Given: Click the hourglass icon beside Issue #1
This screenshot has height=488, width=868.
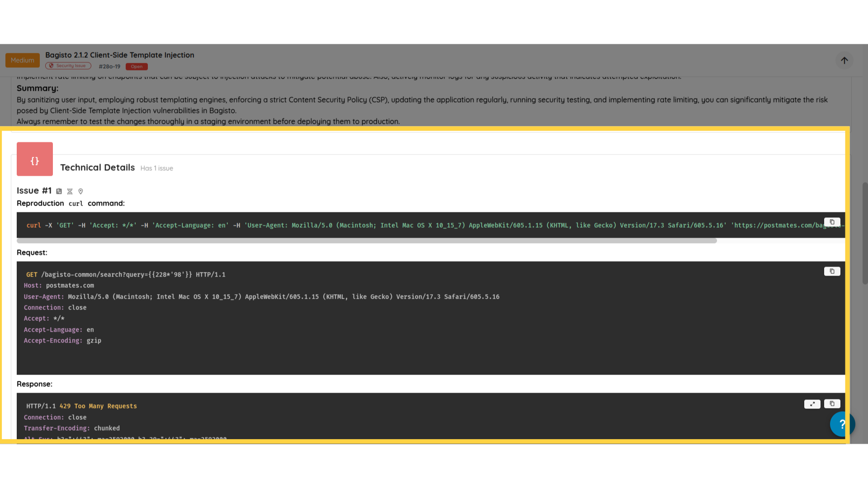Looking at the screenshot, I should tap(70, 191).
